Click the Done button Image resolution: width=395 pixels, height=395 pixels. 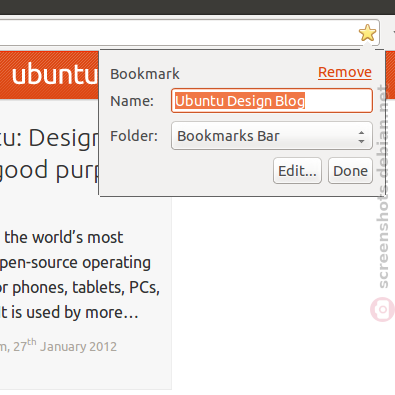350,171
